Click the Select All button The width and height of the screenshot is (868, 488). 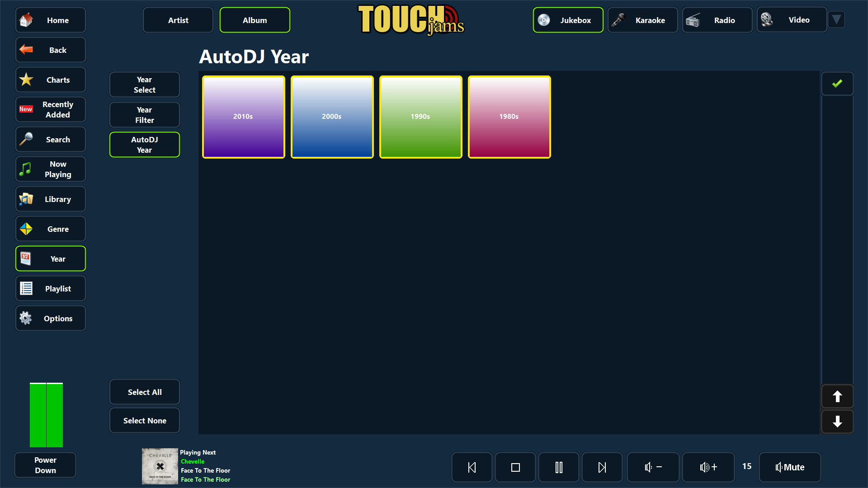click(x=144, y=392)
